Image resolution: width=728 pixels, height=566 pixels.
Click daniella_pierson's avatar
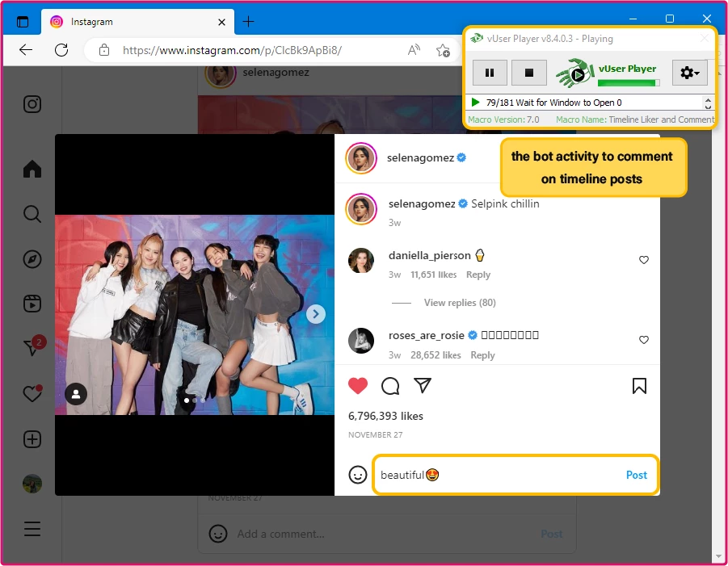pyautogui.click(x=360, y=260)
